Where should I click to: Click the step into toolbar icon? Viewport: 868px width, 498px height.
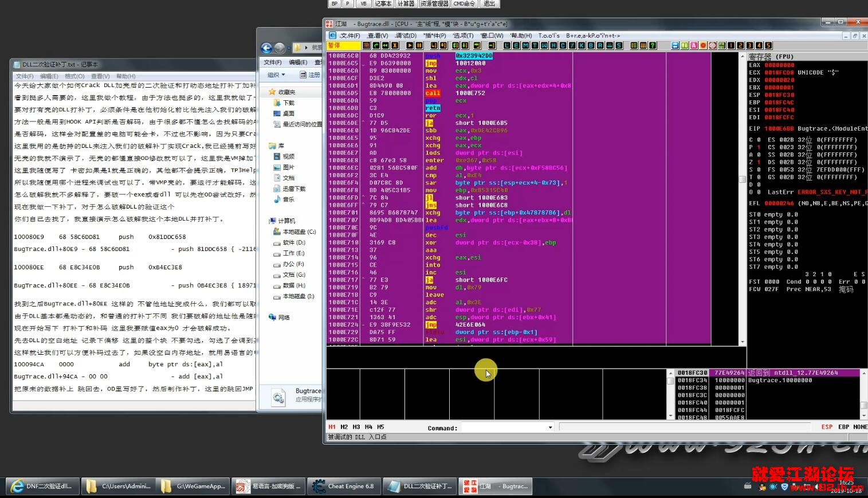coord(434,45)
